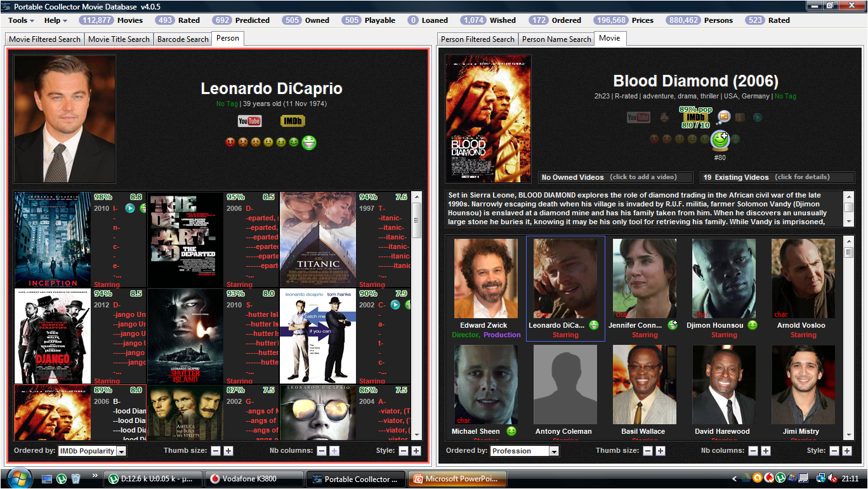Image resolution: width=868 pixels, height=489 pixels.
Task: Switch to Person Name Search tab
Action: click(x=556, y=39)
